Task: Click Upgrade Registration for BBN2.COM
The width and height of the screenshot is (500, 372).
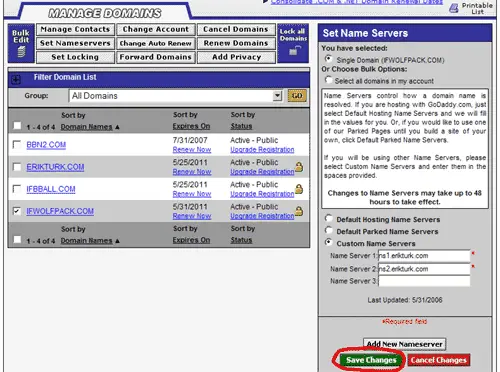Action: click(x=262, y=150)
